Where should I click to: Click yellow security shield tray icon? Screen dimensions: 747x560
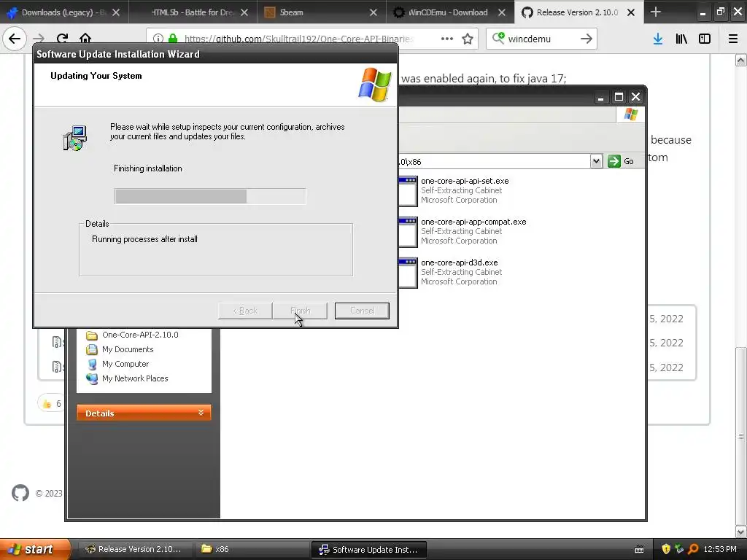coord(666,549)
